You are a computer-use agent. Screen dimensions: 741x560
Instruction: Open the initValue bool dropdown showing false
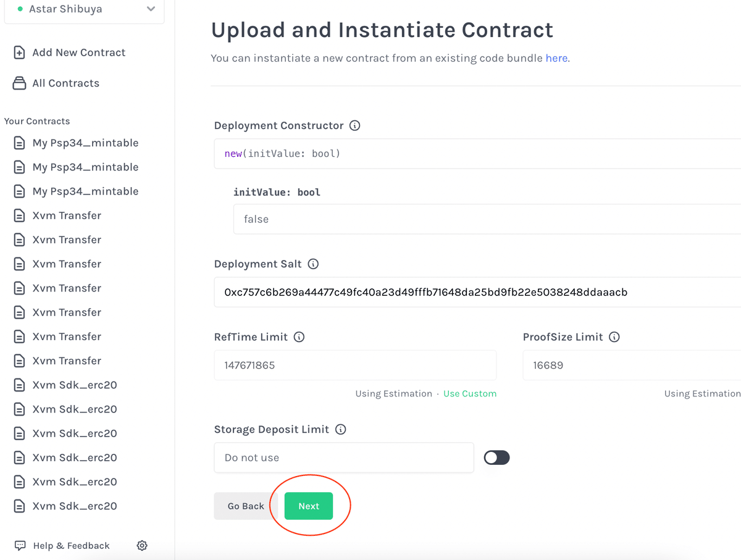(487, 219)
